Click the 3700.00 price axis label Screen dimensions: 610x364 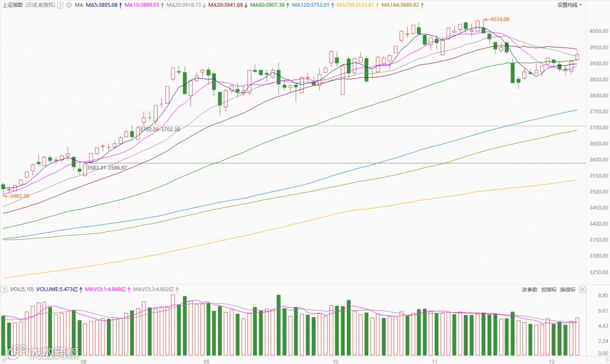(x=599, y=128)
